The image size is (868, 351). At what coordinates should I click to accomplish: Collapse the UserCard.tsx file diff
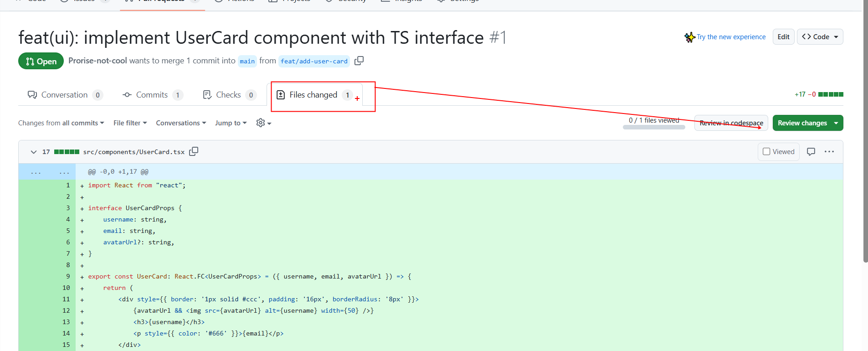click(33, 152)
